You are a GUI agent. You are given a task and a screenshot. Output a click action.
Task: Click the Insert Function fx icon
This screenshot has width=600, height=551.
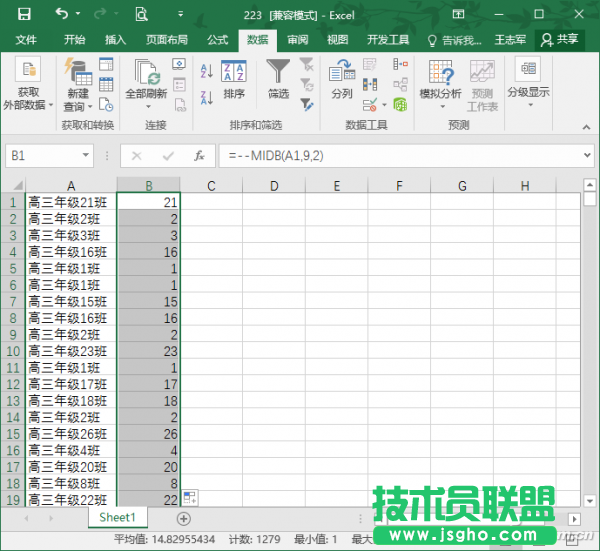(199, 156)
